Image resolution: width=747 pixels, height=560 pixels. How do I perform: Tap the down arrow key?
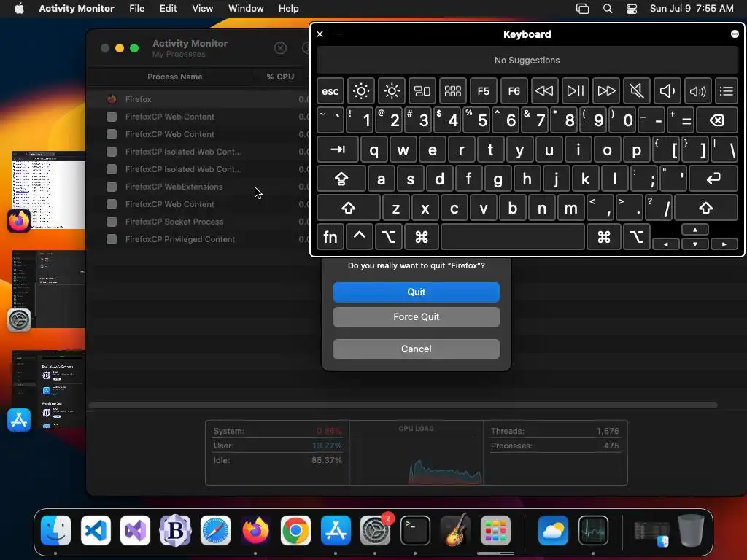point(695,244)
